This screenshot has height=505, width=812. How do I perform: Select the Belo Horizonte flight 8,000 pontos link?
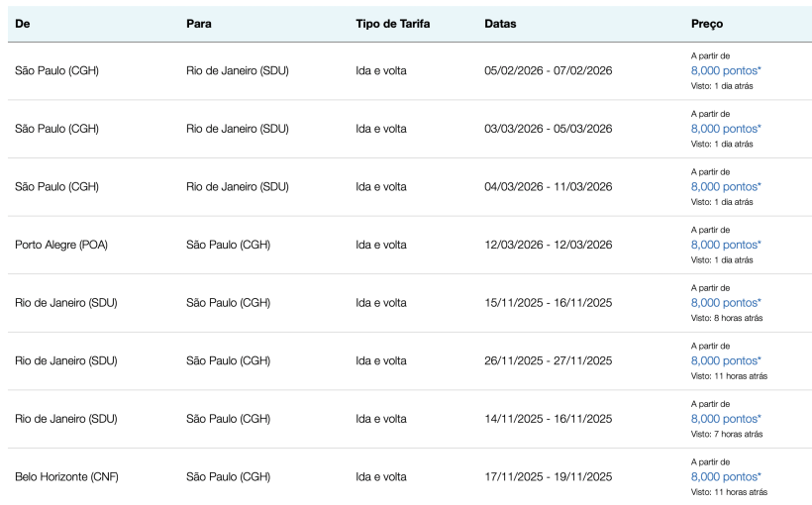point(725,476)
